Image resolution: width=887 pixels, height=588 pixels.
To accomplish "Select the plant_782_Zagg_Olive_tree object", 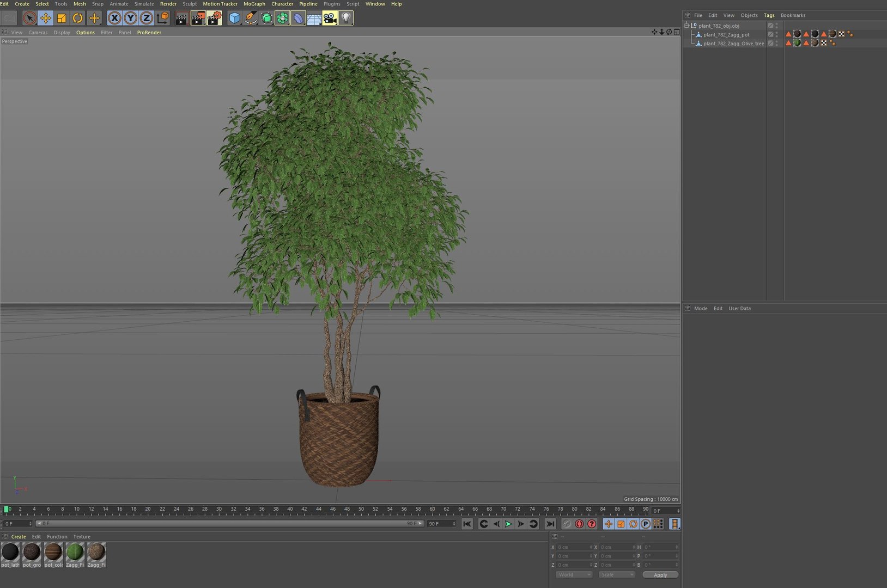I will (733, 44).
